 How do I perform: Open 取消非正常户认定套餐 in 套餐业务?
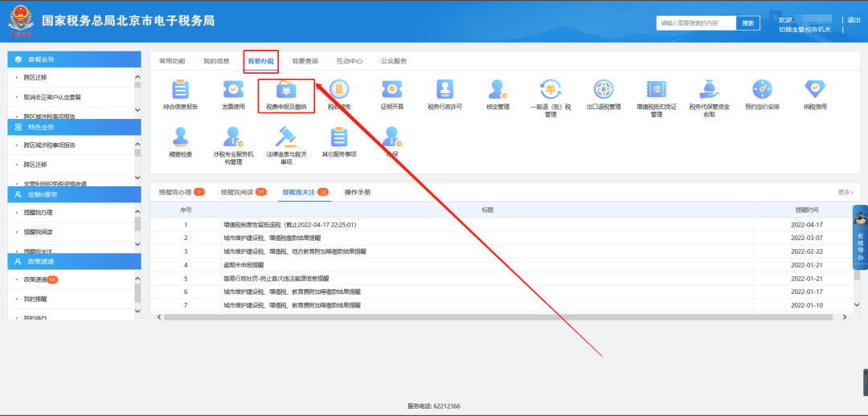click(x=52, y=97)
